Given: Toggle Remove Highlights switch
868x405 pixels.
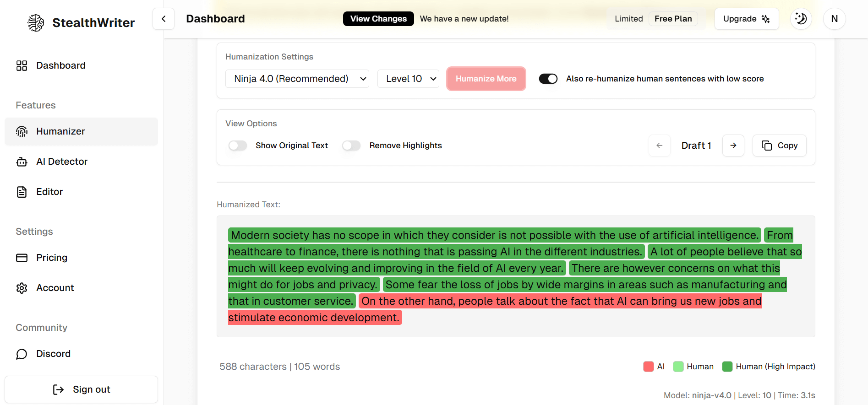Looking at the screenshot, I should [351, 146].
